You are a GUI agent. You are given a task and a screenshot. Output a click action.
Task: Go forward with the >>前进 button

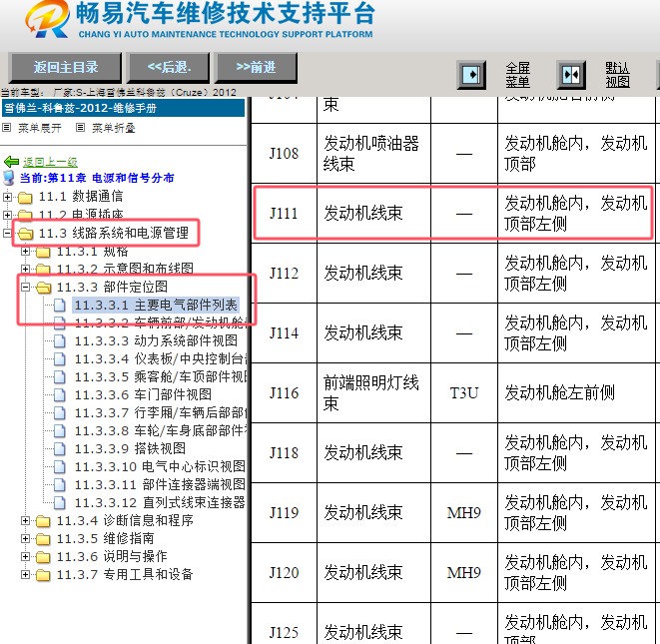(x=256, y=67)
